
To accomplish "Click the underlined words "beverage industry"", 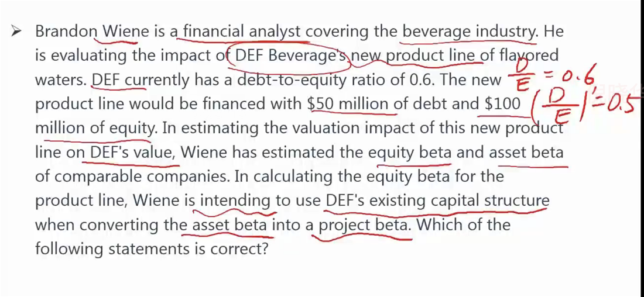I will point(470,31).
